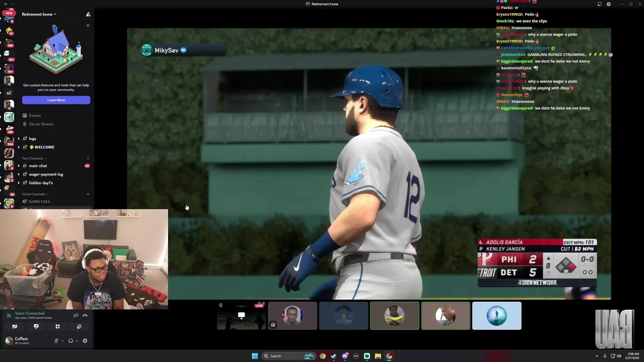Open the wager-payment-log channel
The image size is (644, 362).
pos(46,174)
